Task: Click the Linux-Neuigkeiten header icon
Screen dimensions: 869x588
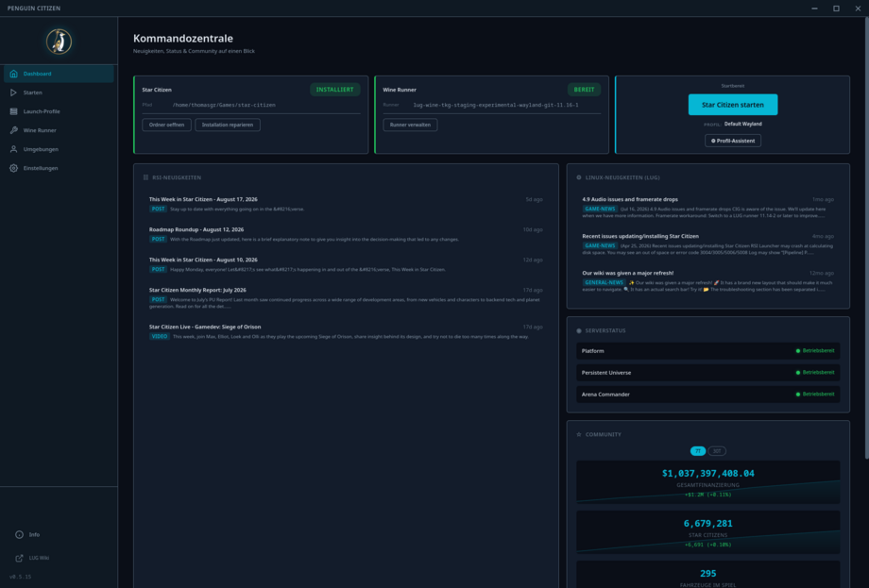Action: (579, 177)
